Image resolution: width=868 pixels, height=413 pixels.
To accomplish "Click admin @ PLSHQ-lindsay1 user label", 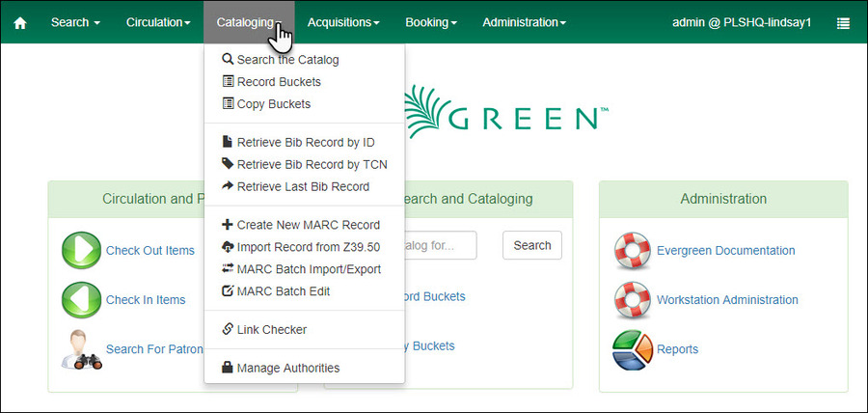I will [x=742, y=23].
